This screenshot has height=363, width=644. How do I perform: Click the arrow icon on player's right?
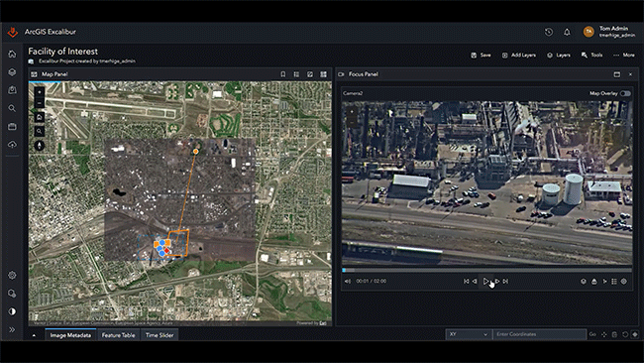click(604, 282)
